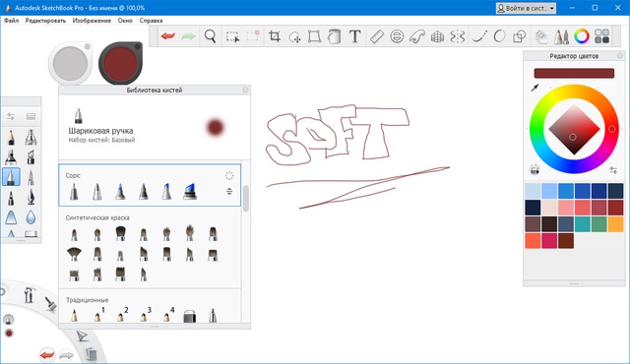Click the hue ring handle on color wheel

(x=611, y=129)
